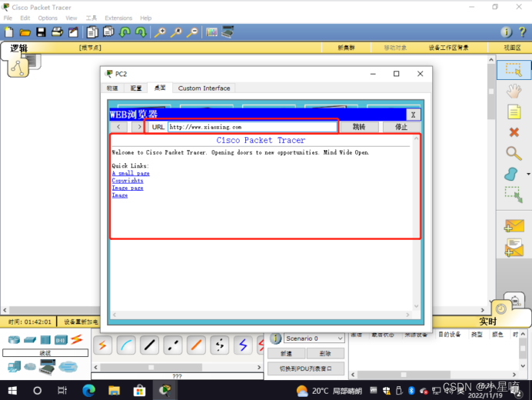Go forward with browser right arrow
Image resolution: width=532 pixels, height=400 pixels.
pos(139,127)
